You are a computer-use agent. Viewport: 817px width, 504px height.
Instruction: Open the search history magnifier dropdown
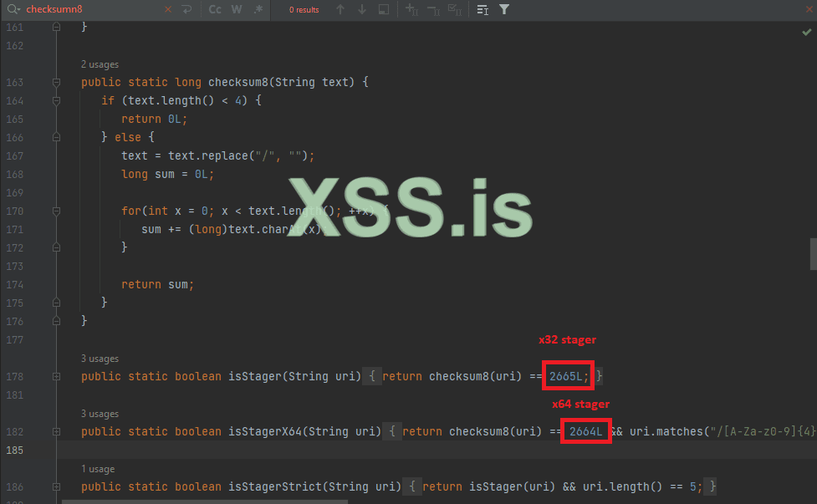(x=13, y=9)
